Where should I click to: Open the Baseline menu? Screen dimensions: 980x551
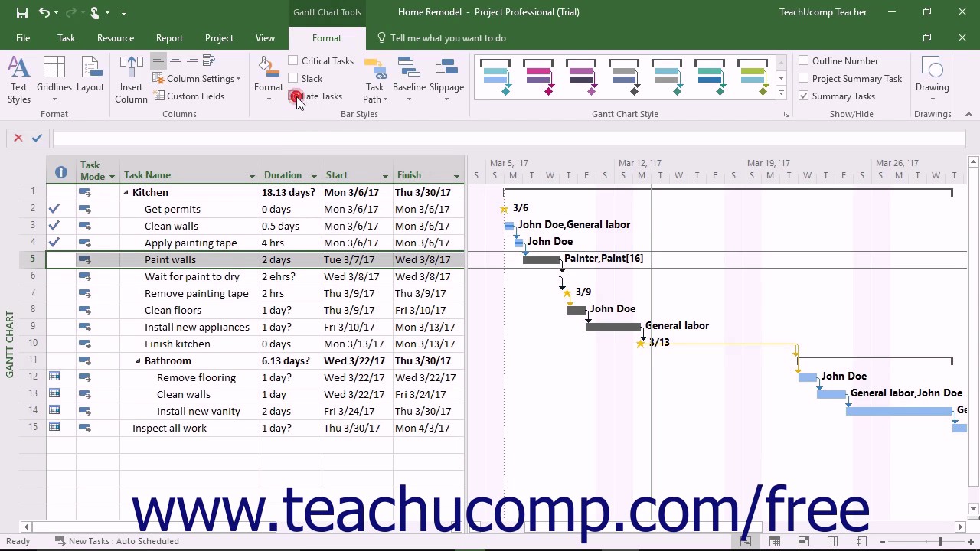[x=409, y=80]
